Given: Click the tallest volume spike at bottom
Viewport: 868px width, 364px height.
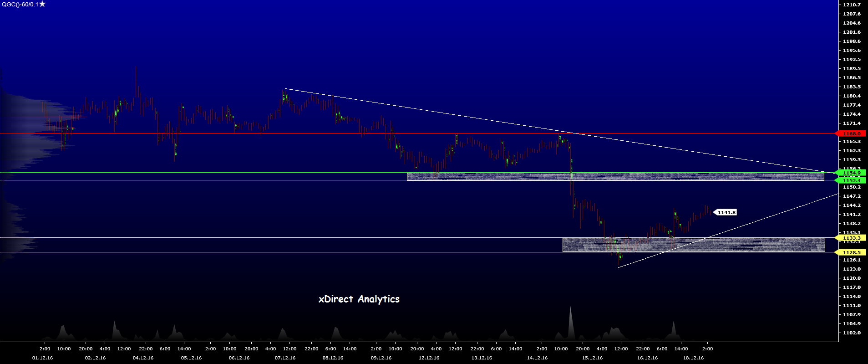Looking at the screenshot, I should [570, 323].
